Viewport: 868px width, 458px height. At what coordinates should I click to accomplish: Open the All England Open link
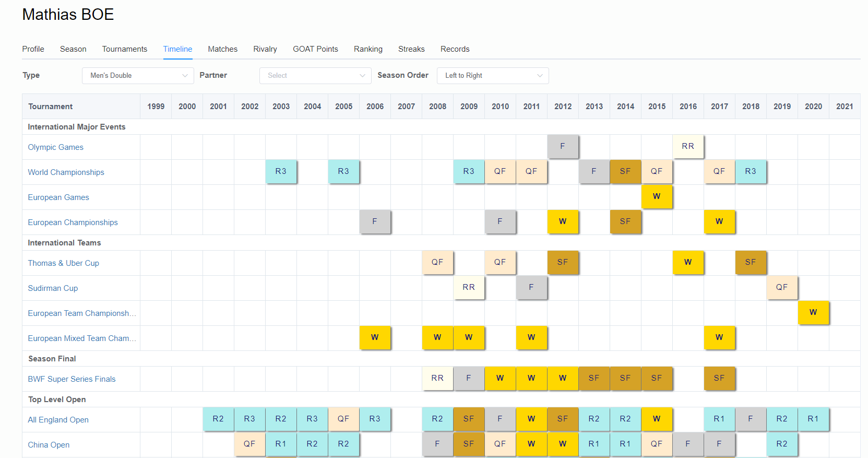58,420
